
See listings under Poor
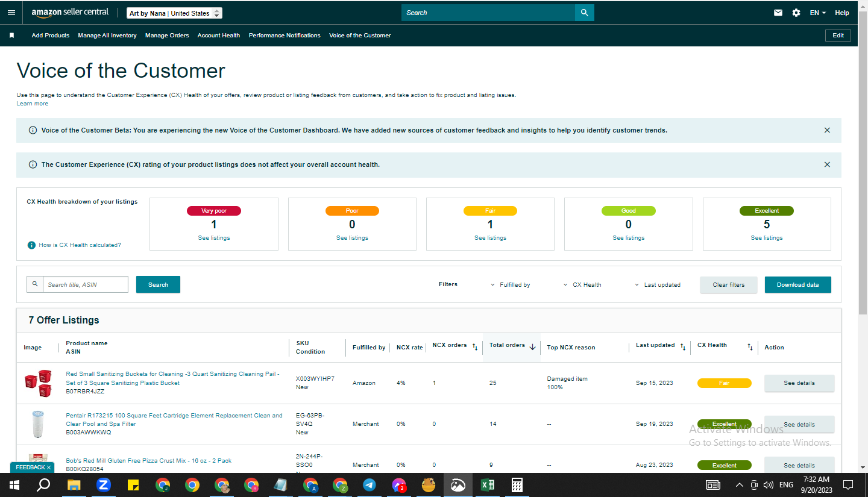click(352, 238)
